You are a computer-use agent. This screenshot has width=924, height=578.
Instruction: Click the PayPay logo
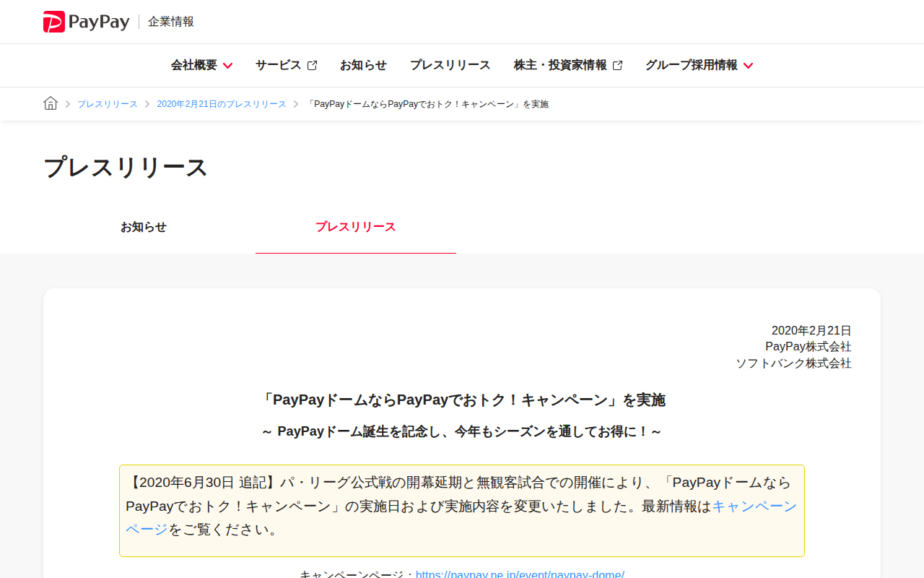(87, 22)
